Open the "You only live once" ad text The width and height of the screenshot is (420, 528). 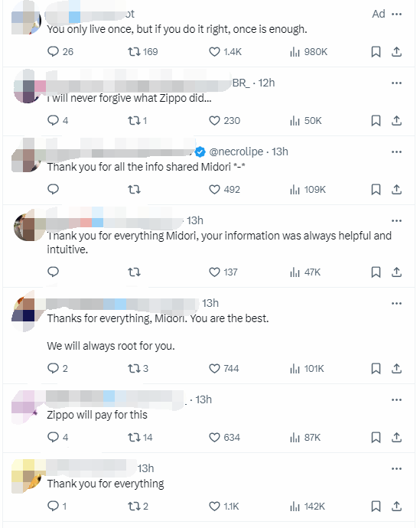(177, 29)
